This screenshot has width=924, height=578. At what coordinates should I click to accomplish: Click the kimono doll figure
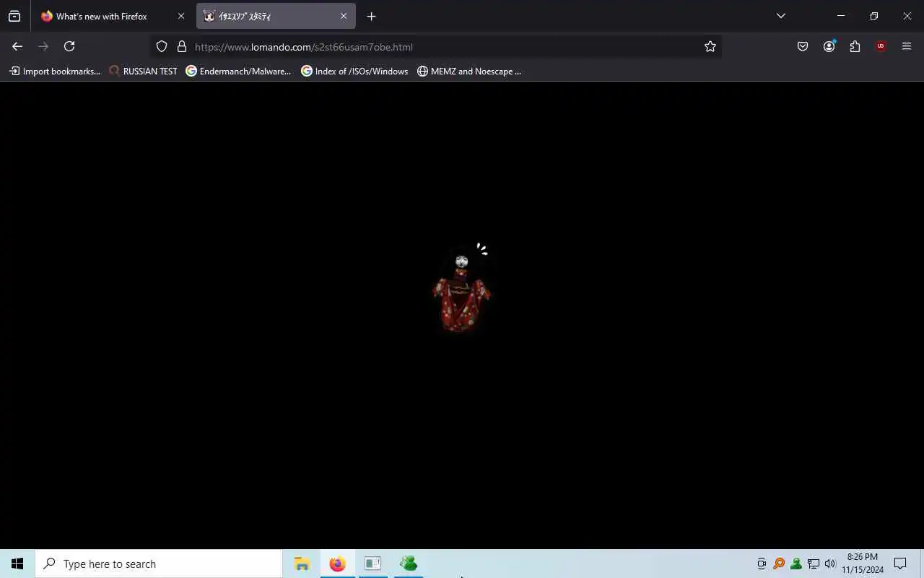[461, 289]
